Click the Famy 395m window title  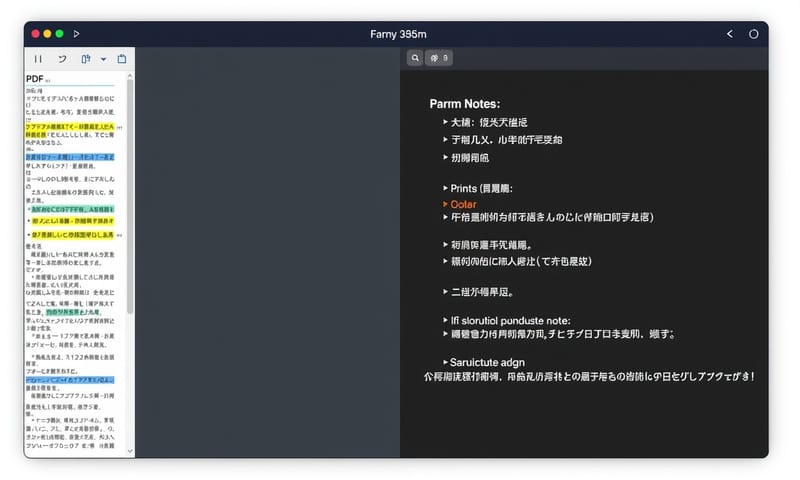click(x=398, y=34)
